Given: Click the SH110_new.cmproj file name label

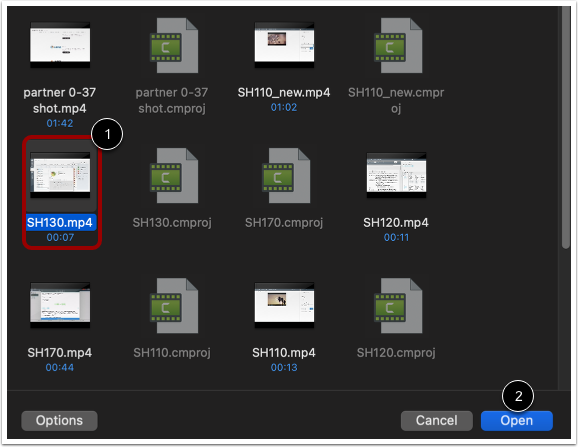Looking at the screenshot, I should point(396,100).
